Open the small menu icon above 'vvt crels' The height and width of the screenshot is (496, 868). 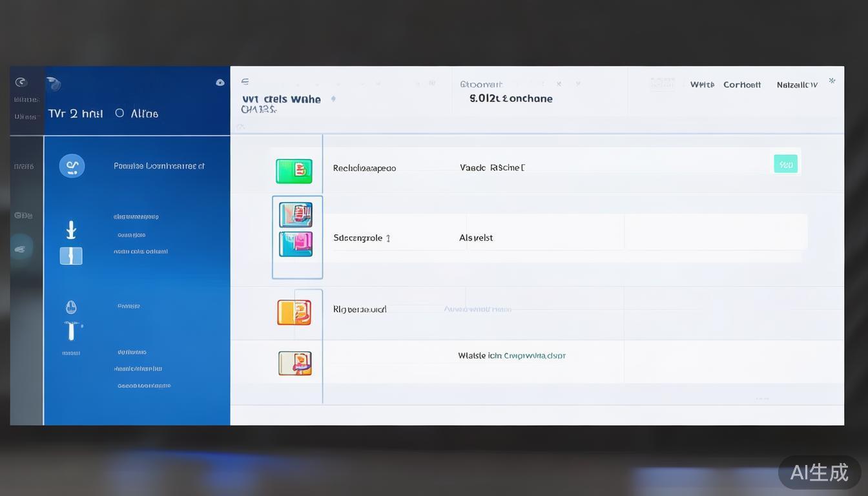coord(245,82)
